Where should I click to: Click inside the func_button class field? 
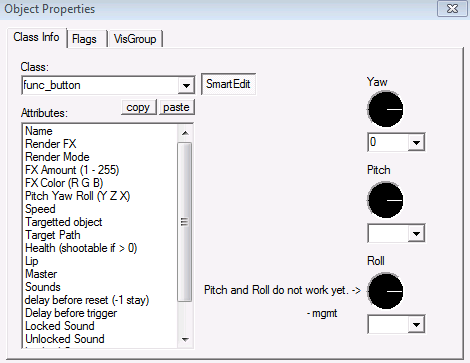[100, 86]
